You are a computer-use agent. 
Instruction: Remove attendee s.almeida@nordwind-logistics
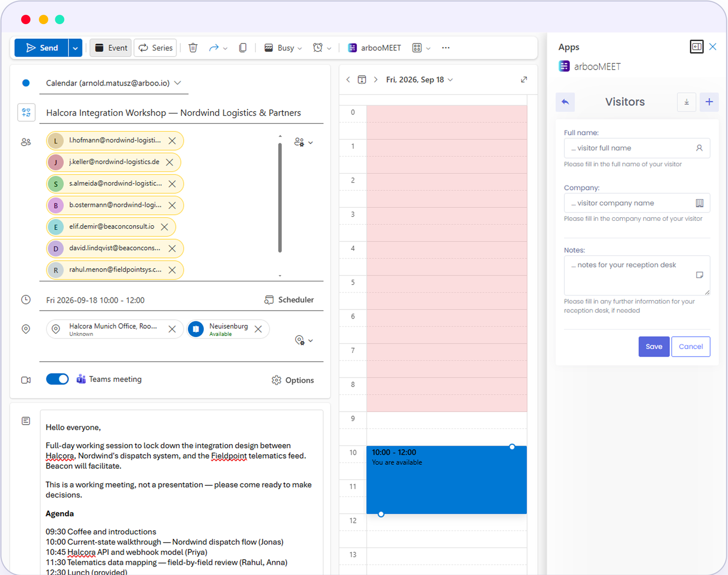pyautogui.click(x=172, y=184)
